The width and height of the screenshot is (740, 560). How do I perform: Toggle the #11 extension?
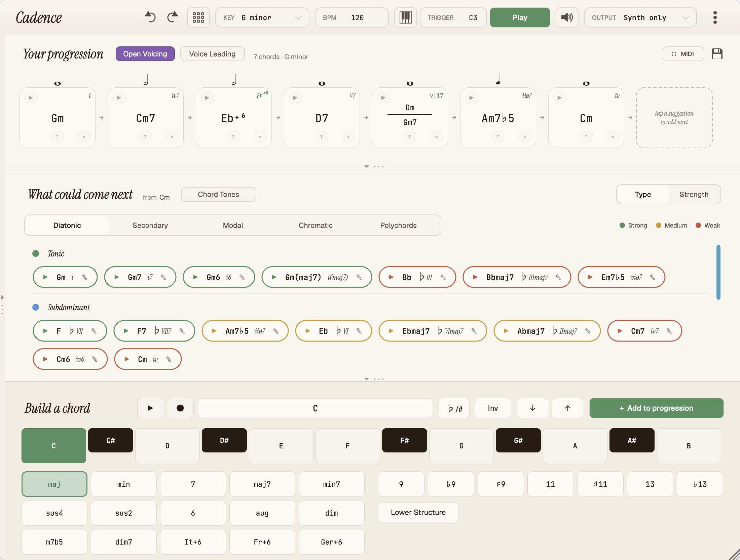click(600, 484)
